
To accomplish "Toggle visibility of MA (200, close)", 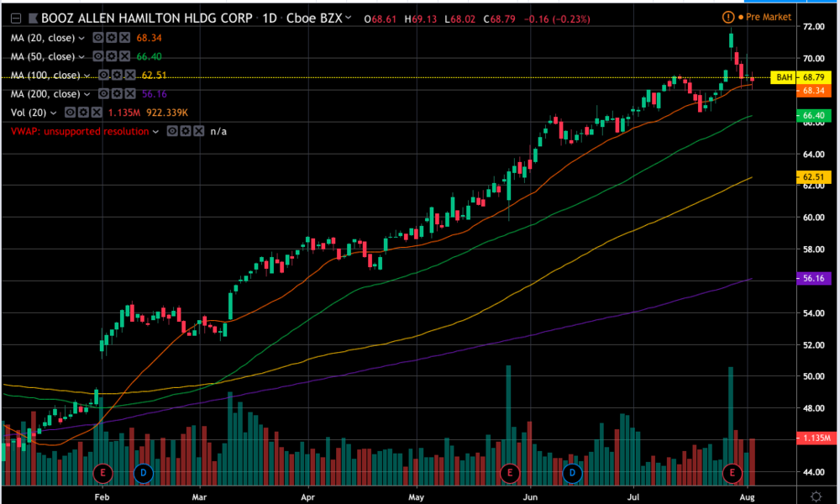I will pos(104,93).
